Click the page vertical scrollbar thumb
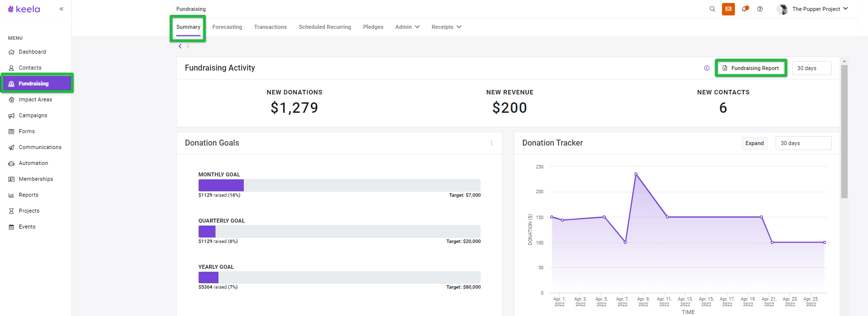 pyautogui.click(x=844, y=132)
